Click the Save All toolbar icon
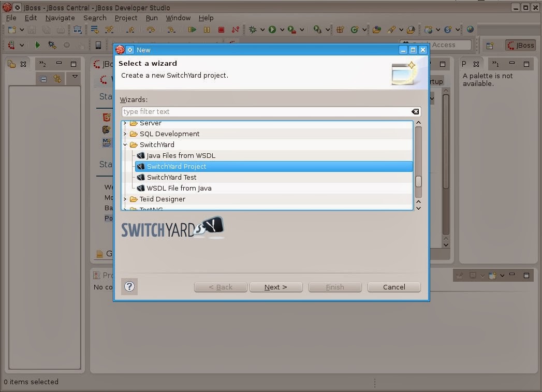This screenshot has height=392, width=542. pyautogui.click(x=46, y=30)
